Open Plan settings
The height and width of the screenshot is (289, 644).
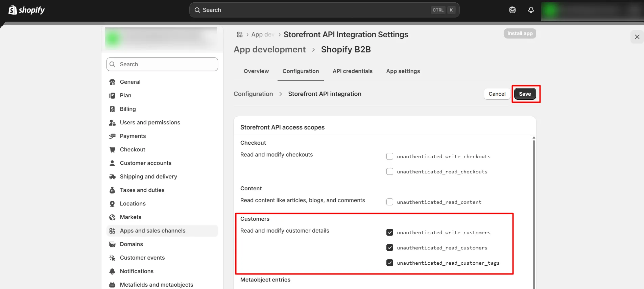[162, 96]
